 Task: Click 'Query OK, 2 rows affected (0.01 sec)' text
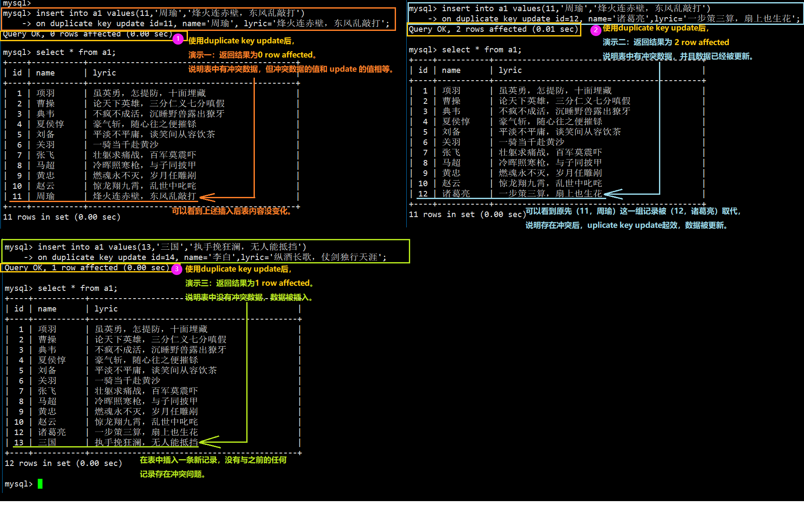pos(494,29)
